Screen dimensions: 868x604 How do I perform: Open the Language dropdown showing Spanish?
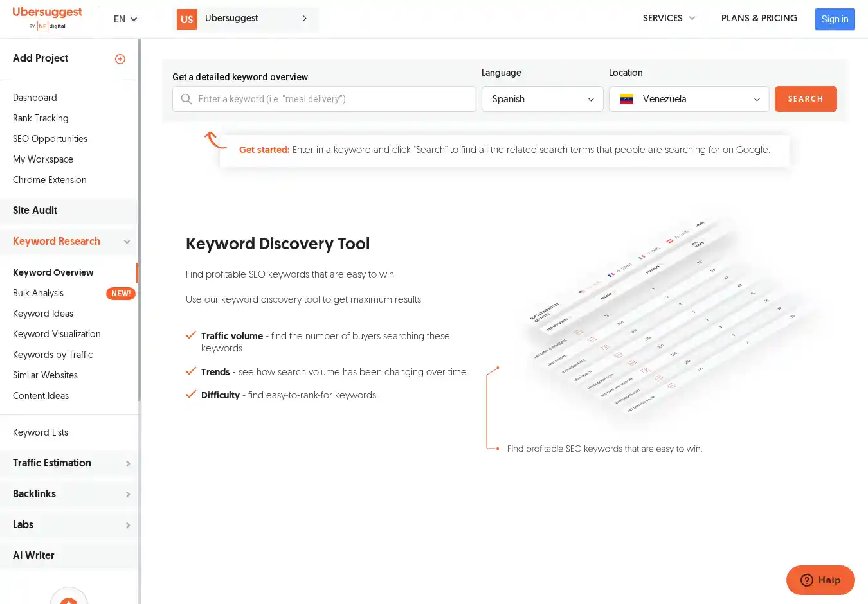click(542, 99)
